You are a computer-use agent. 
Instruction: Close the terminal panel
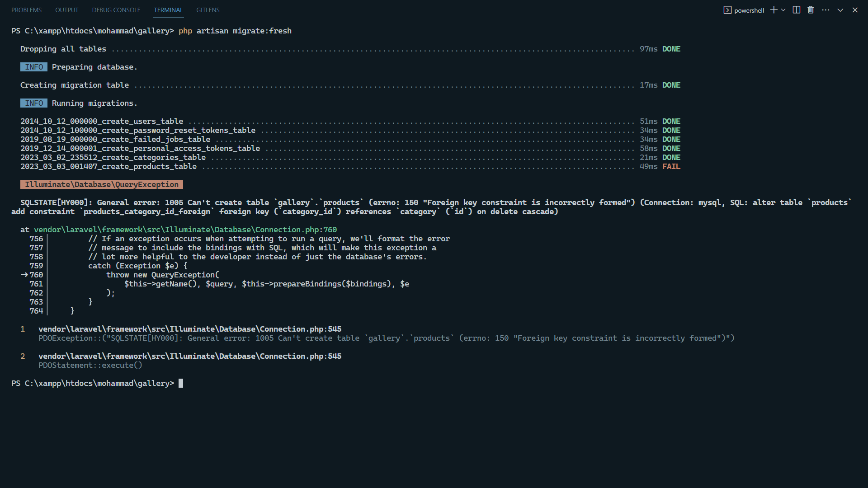(x=855, y=10)
